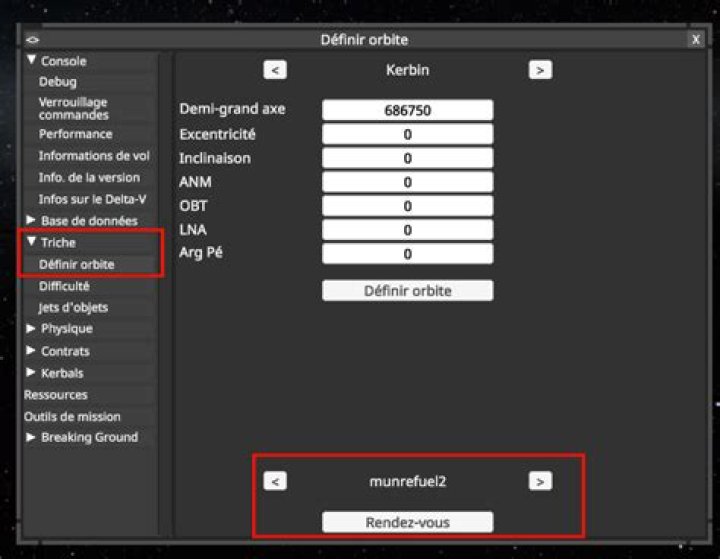Go to next body after Kerbin

pyautogui.click(x=540, y=70)
